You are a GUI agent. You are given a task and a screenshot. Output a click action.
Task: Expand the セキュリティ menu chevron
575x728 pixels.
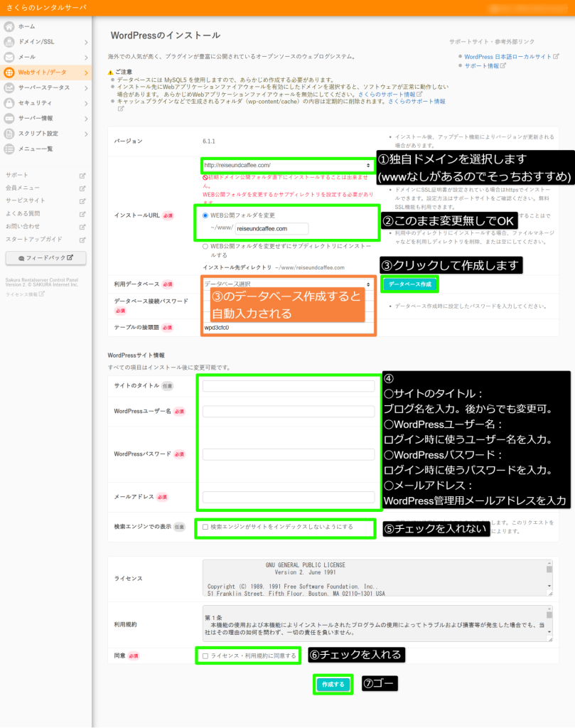tap(86, 104)
